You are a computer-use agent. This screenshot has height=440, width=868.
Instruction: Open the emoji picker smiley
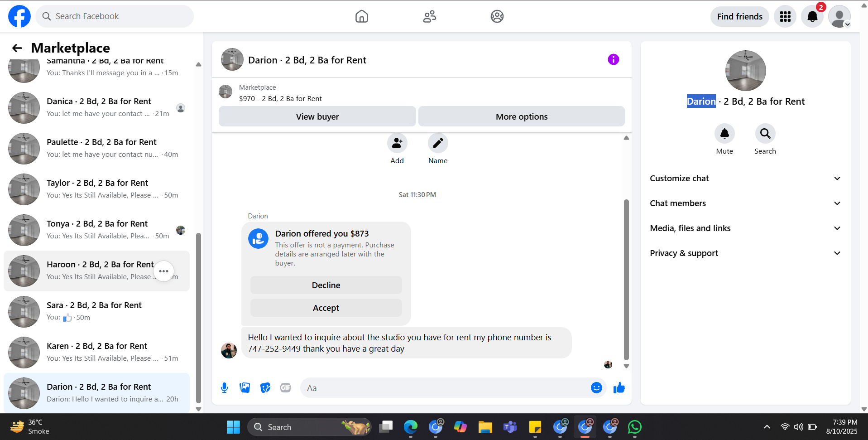tap(596, 388)
